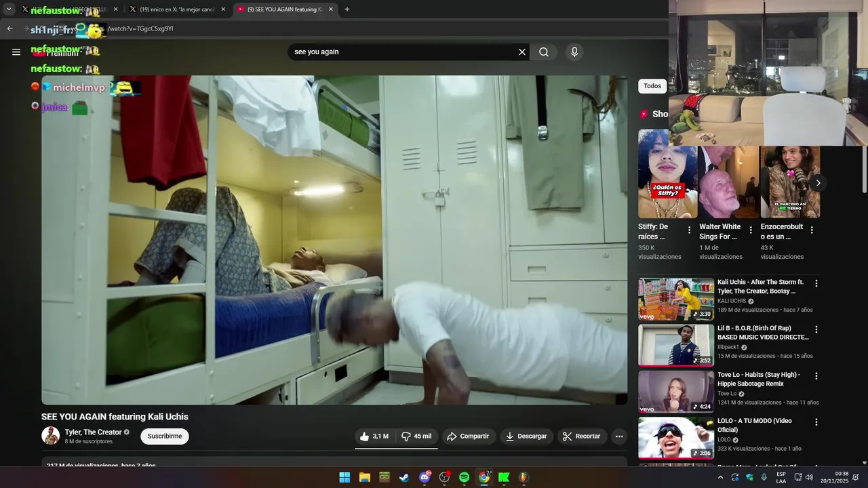Open the Tove Lo channel name

point(727,394)
